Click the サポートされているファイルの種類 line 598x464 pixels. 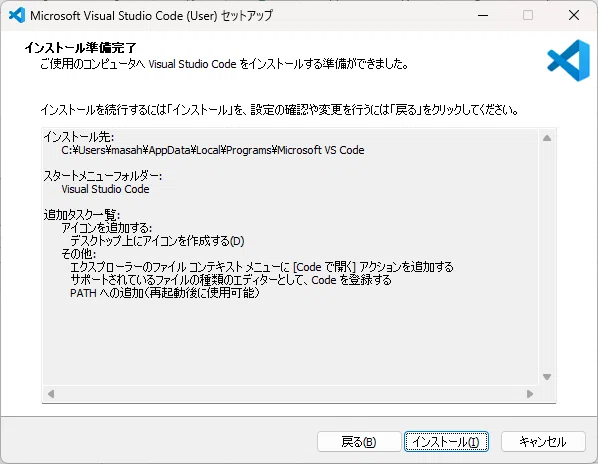coord(231,279)
